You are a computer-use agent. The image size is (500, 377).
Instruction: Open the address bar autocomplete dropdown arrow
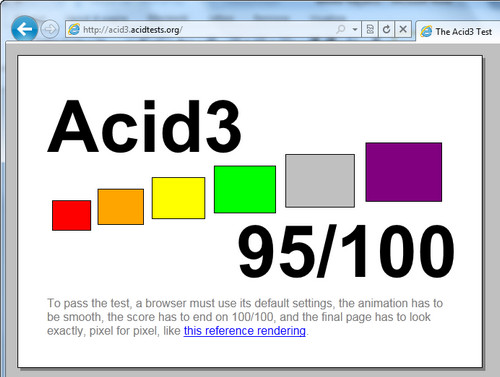tap(355, 29)
